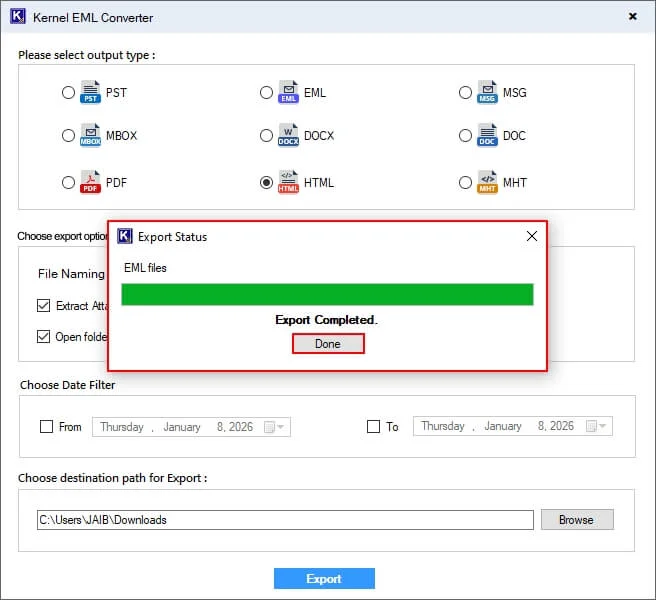This screenshot has height=600, width=656.
Task: Click the 'Export Completed.' message
Action: 326,320
